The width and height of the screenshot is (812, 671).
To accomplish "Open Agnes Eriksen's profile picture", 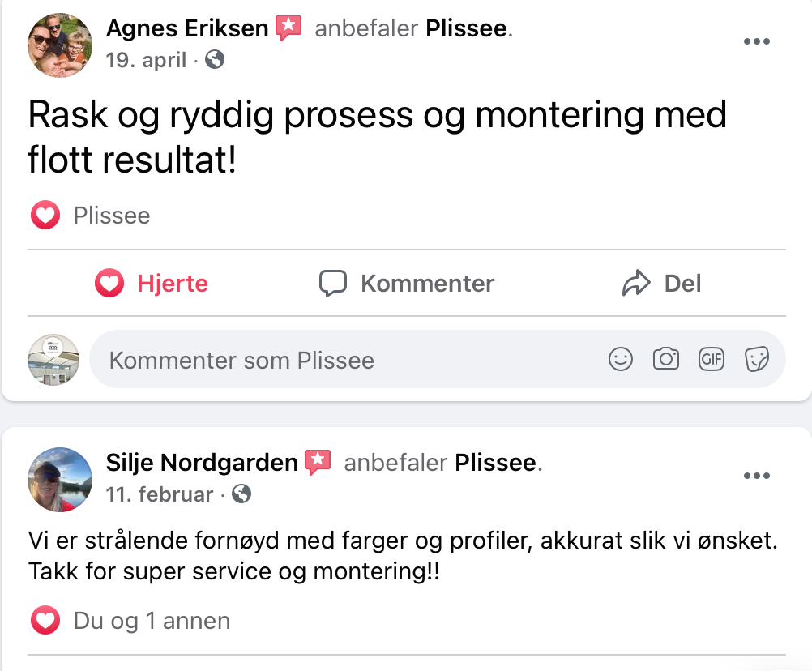I will pyautogui.click(x=60, y=45).
